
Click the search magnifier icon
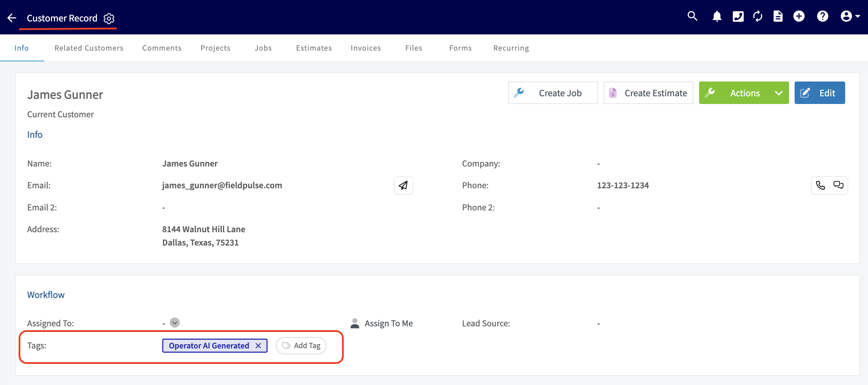692,16
